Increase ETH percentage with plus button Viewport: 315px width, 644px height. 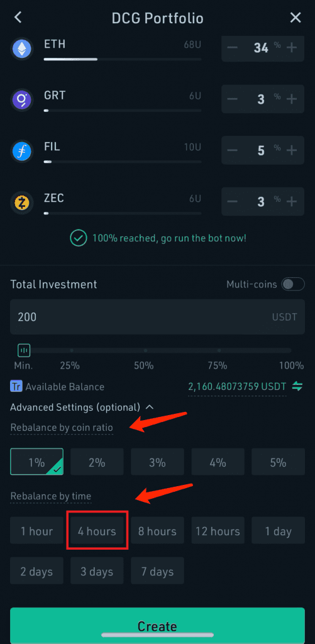coord(292,48)
